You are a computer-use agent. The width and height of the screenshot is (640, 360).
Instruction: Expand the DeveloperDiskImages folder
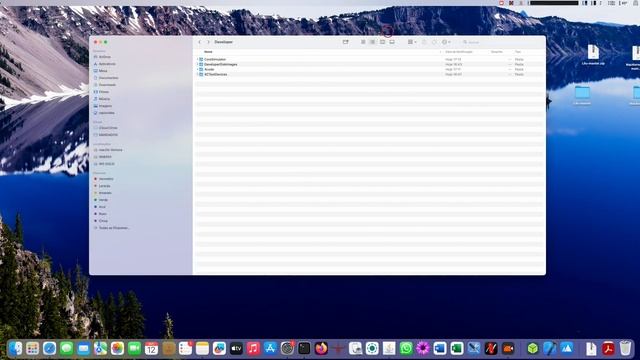pos(198,64)
